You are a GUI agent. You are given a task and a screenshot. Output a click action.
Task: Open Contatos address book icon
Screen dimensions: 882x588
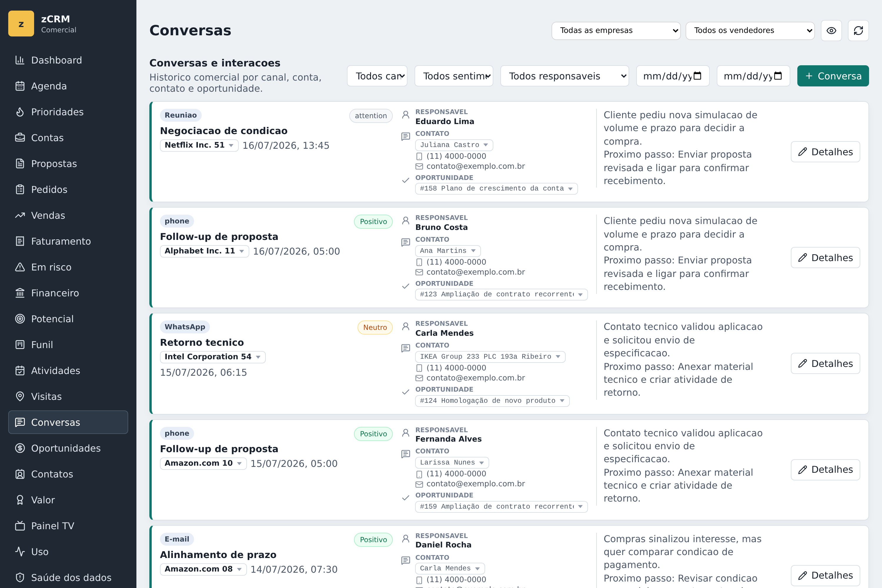[20, 474]
